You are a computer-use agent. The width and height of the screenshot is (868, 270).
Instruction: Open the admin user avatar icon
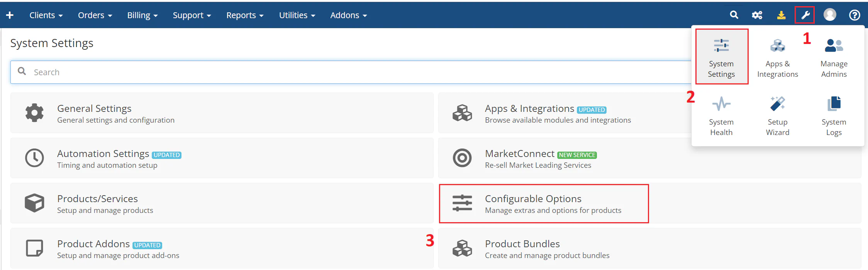tap(830, 15)
